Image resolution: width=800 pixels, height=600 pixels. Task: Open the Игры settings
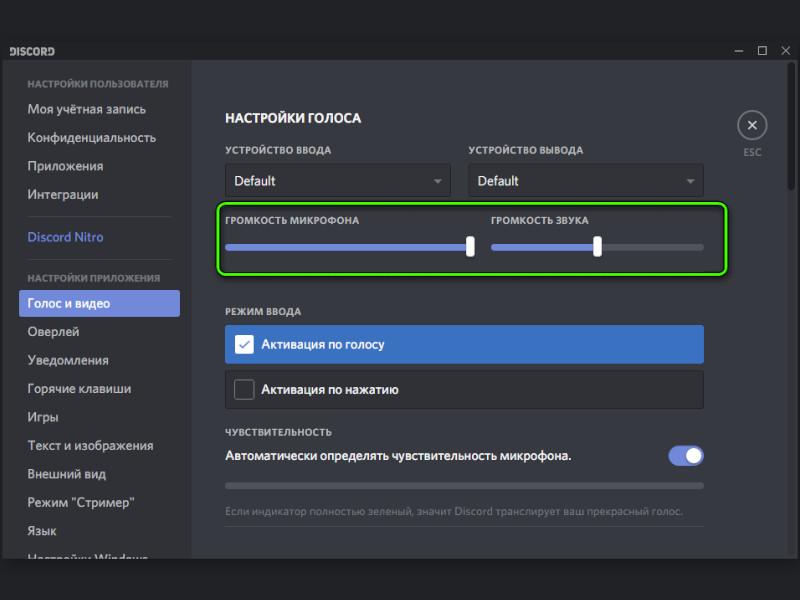pos(43,417)
